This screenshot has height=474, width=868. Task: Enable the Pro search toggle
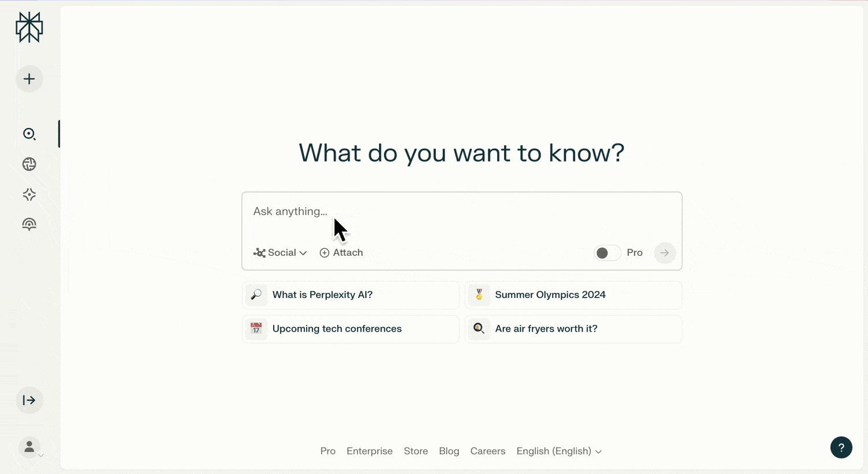pos(607,253)
